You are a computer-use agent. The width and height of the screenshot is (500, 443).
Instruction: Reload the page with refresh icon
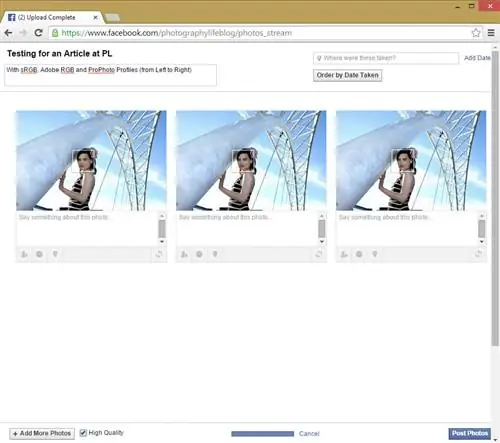(x=38, y=33)
